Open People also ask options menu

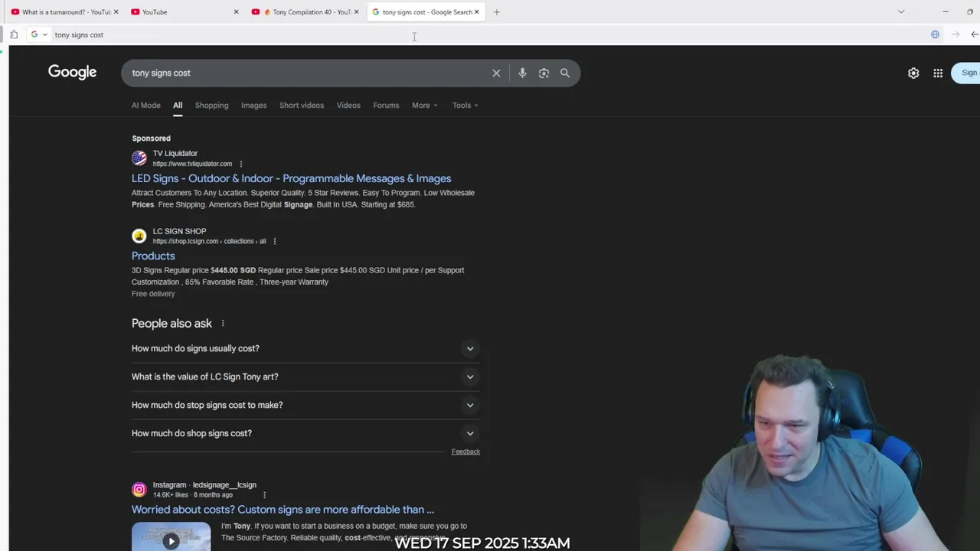(223, 324)
